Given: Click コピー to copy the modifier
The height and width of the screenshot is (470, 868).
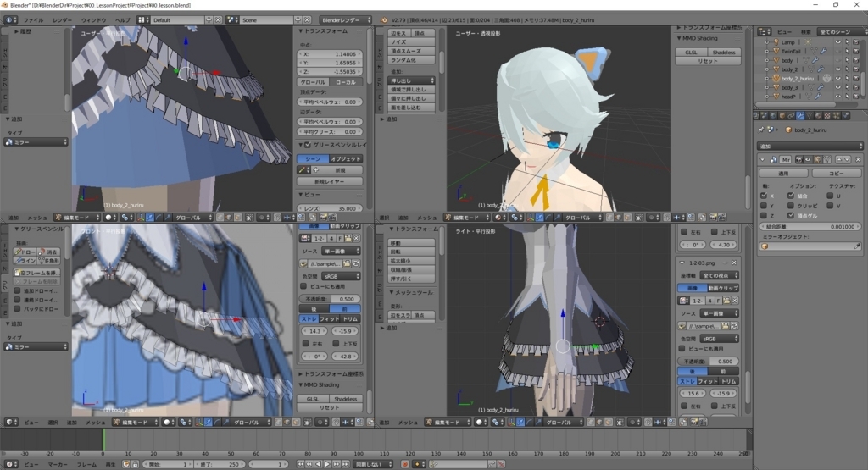Looking at the screenshot, I should click(x=837, y=173).
